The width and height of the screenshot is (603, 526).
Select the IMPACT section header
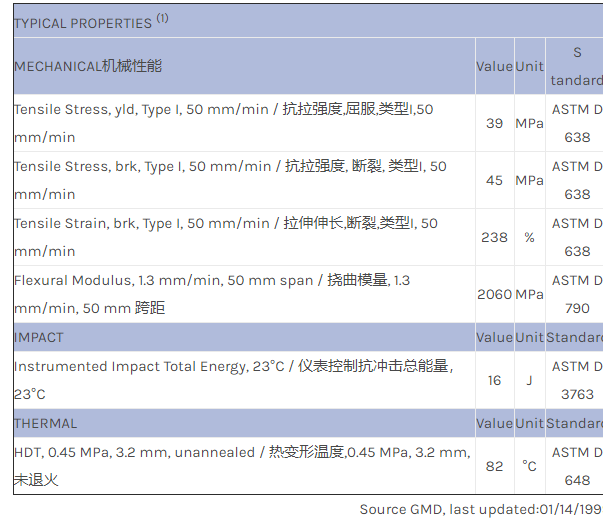point(39,337)
